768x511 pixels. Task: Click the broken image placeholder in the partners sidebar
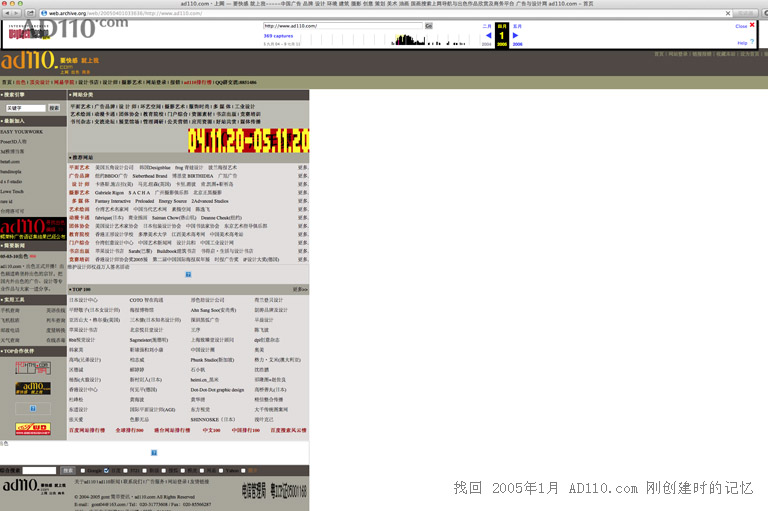[x=33, y=408]
